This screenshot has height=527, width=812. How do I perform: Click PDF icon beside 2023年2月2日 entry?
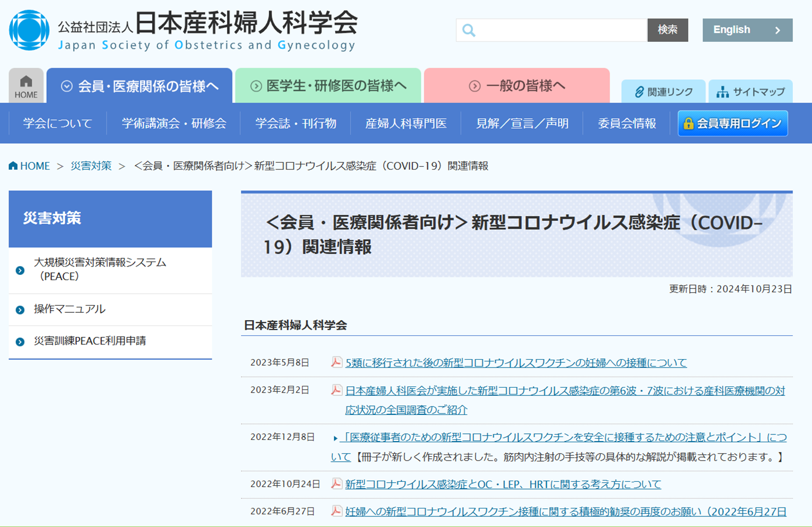(336, 390)
